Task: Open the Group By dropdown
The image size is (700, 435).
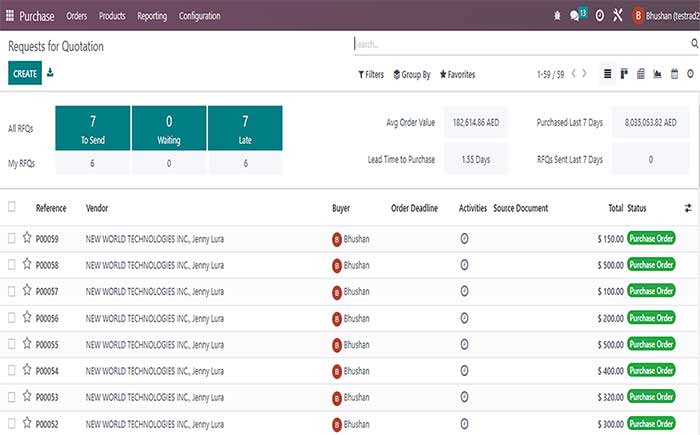Action: [x=412, y=75]
